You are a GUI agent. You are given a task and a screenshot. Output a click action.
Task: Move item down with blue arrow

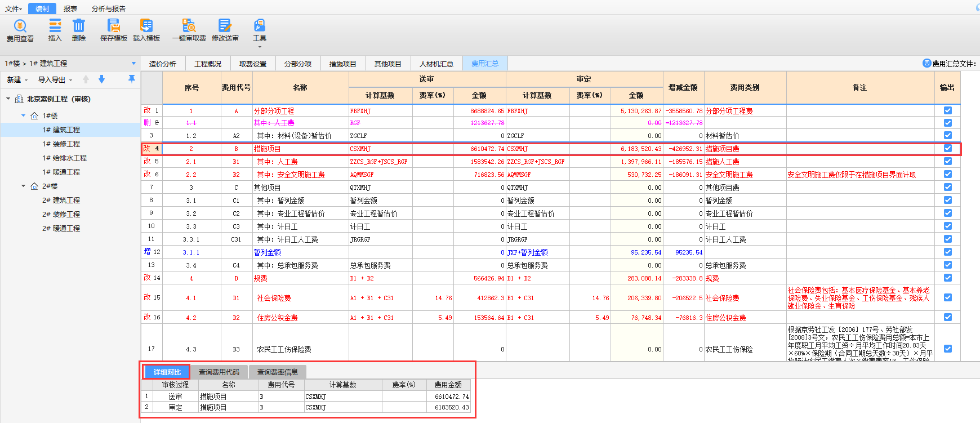(102, 79)
